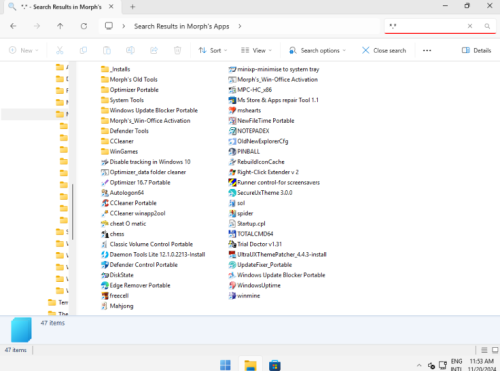The width and height of the screenshot is (500, 371).
Task: Switch to large thumbnails view icon
Action: pos(495,350)
